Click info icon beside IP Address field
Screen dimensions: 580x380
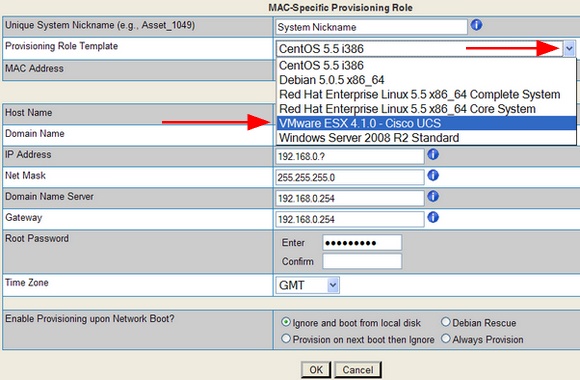coord(433,154)
